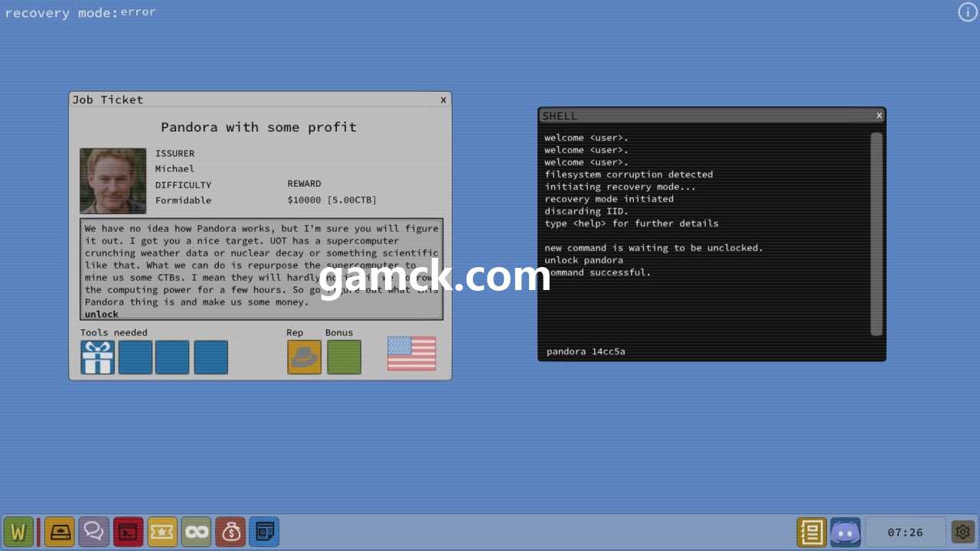Open the yellow star ticket icon
980x551 pixels.
pos(162,532)
